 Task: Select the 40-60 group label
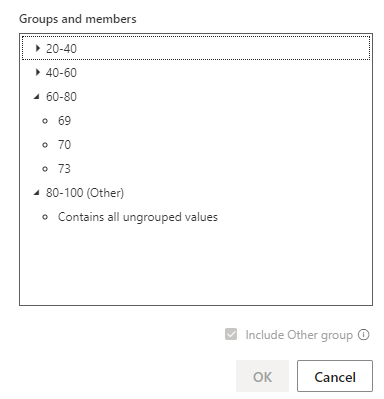click(x=61, y=73)
